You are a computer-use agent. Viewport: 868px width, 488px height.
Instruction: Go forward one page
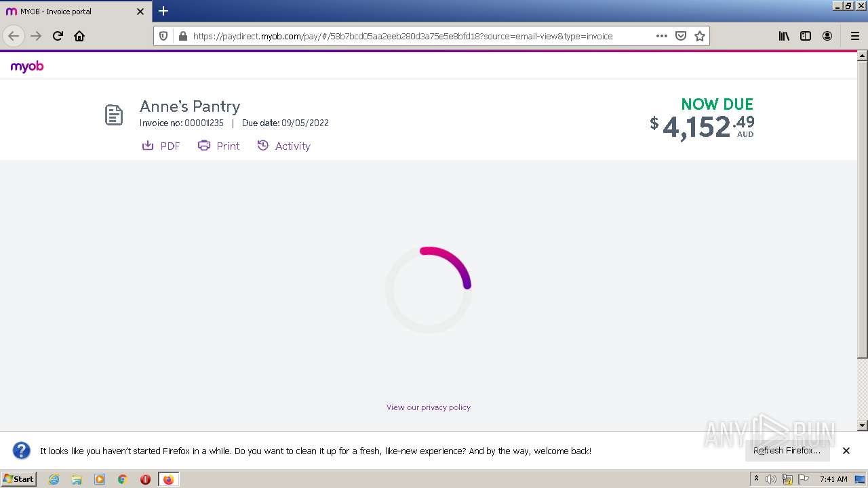coord(36,36)
